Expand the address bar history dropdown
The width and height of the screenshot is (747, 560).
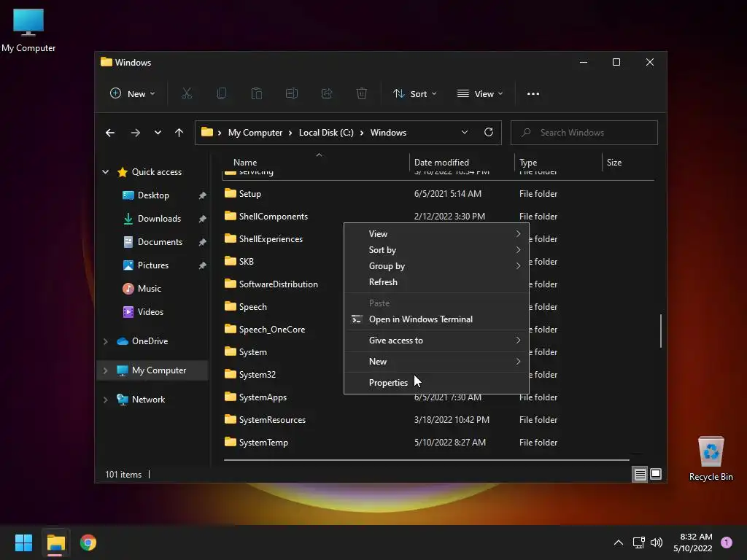(465, 133)
